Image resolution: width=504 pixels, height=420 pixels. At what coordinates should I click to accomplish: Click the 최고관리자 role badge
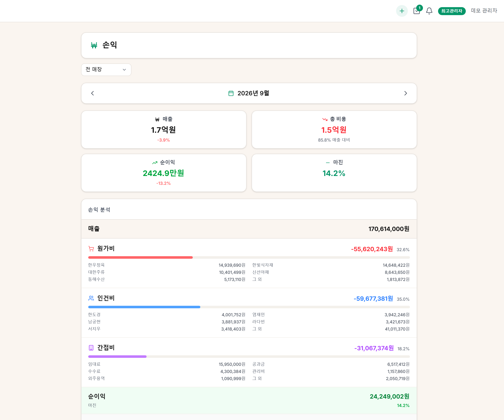tap(452, 11)
